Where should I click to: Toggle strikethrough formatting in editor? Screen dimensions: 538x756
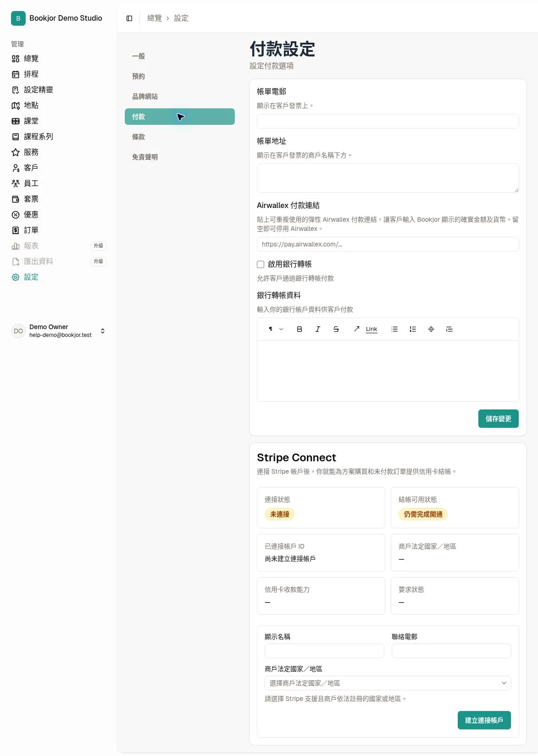[336, 329]
